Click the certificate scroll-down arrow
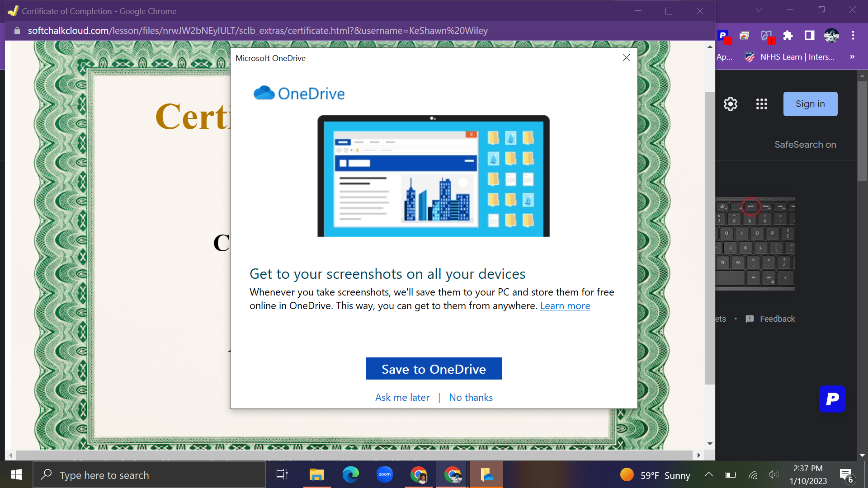The width and height of the screenshot is (868, 488). click(x=710, y=444)
